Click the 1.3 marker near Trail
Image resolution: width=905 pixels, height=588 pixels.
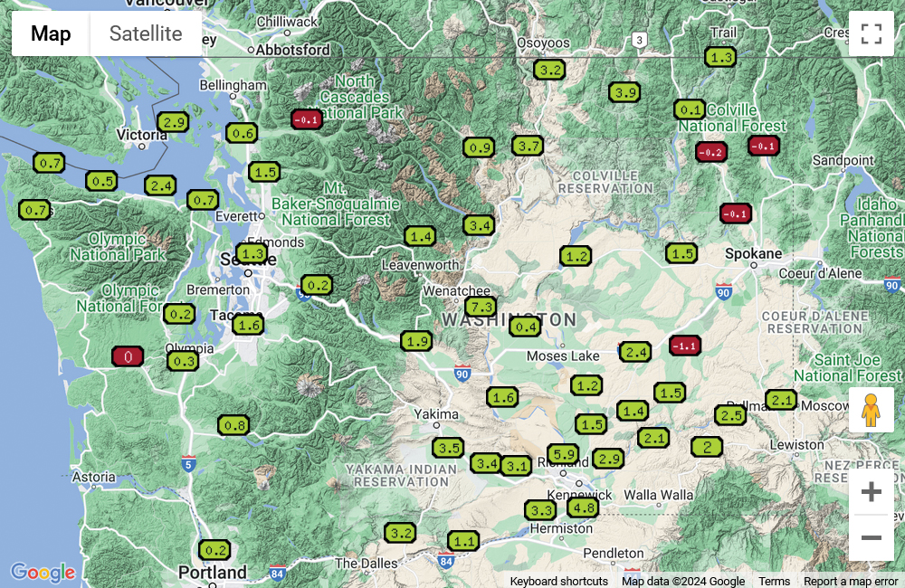[720, 57]
